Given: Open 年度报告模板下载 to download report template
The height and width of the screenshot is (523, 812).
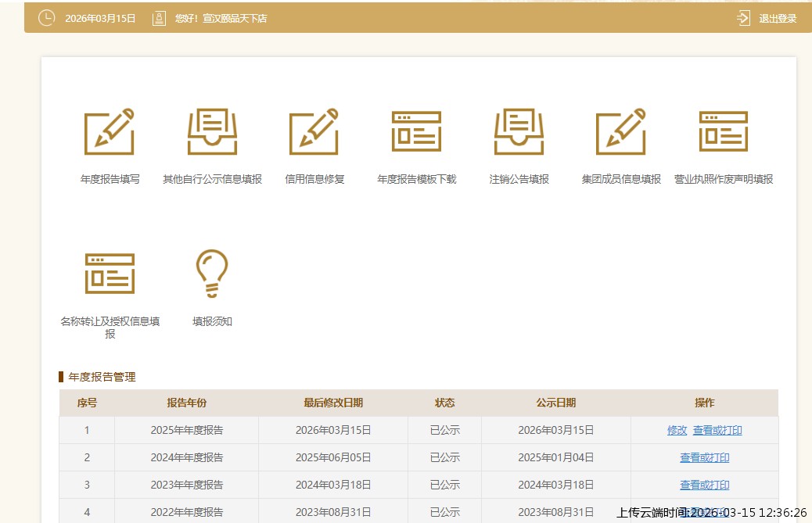Looking at the screenshot, I should click(x=416, y=132).
